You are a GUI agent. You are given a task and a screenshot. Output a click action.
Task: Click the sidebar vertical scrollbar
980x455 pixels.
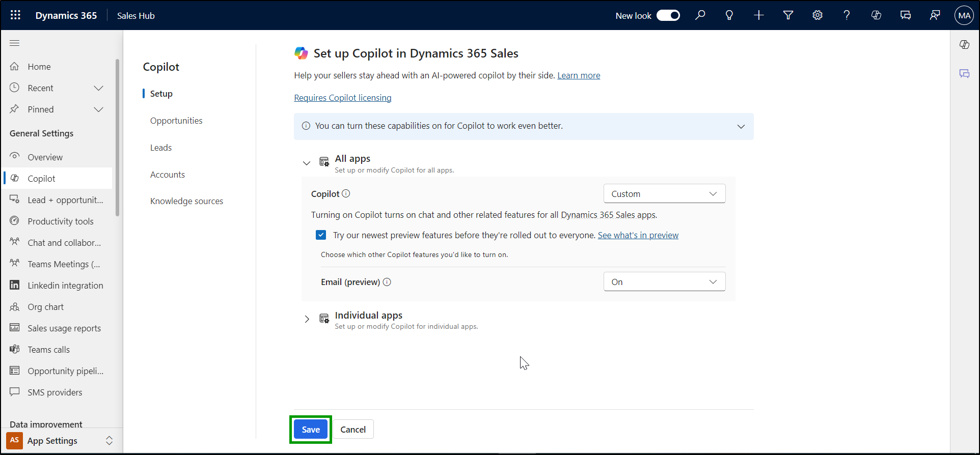pyautogui.click(x=118, y=137)
